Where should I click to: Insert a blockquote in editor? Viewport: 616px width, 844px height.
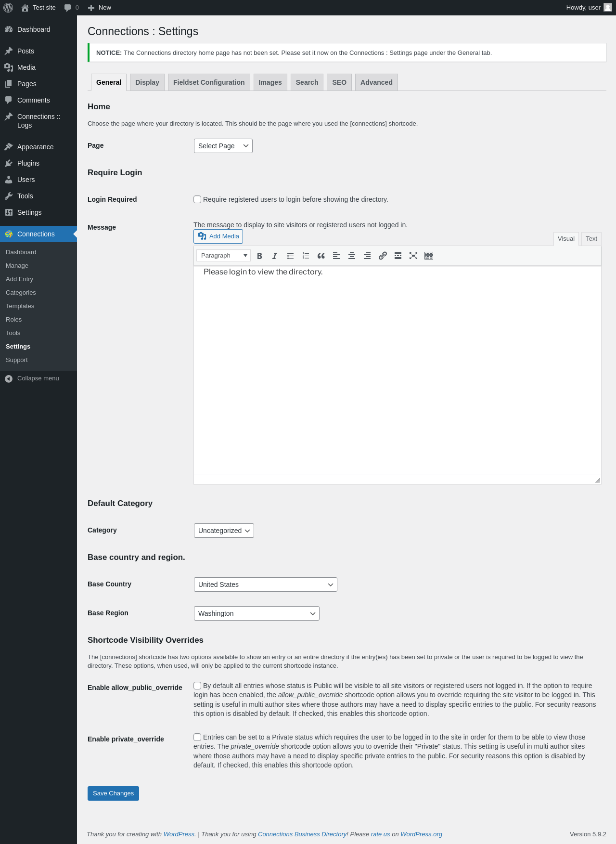[x=321, y=256]
